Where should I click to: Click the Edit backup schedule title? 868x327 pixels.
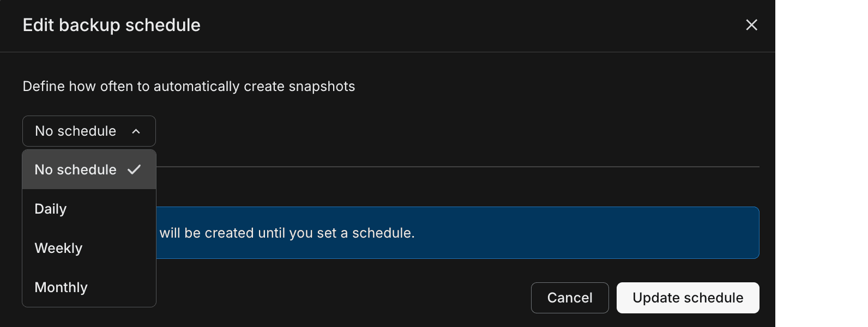[x=111, y=25]
